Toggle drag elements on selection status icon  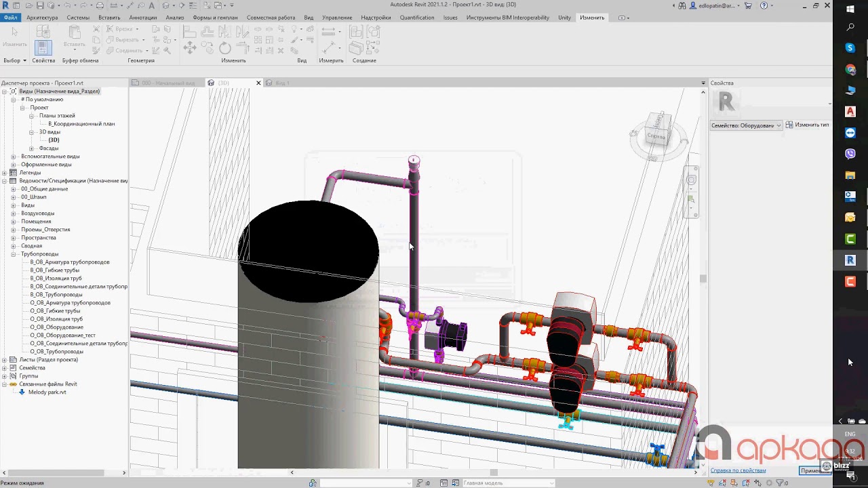point(757,483)
